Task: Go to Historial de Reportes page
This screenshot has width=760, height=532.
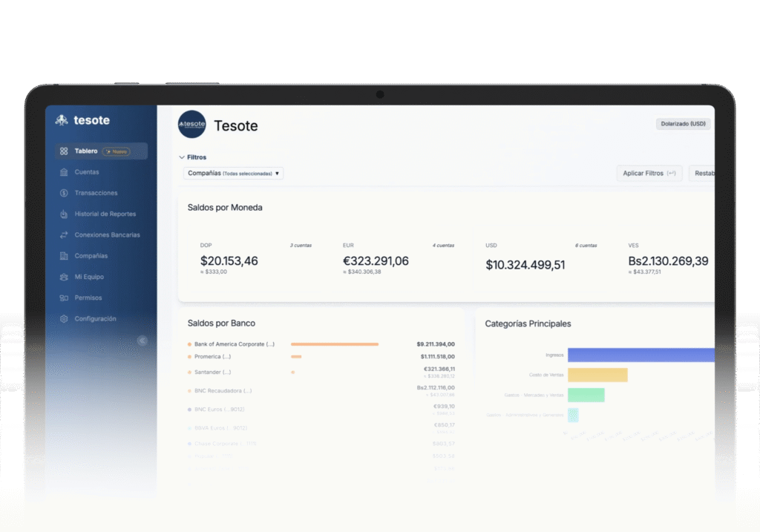Action: [x=105, y=214]
